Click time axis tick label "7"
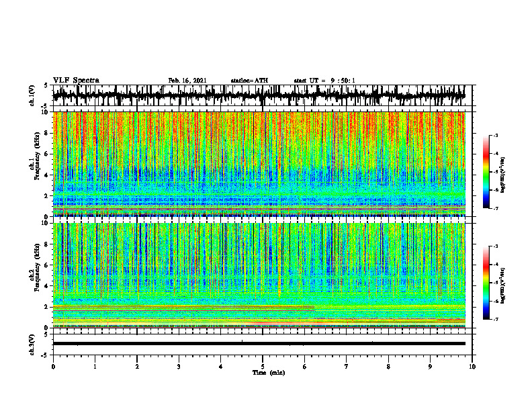Image resolution: width=532 pixels, height=411 pixels. [347, 367]
